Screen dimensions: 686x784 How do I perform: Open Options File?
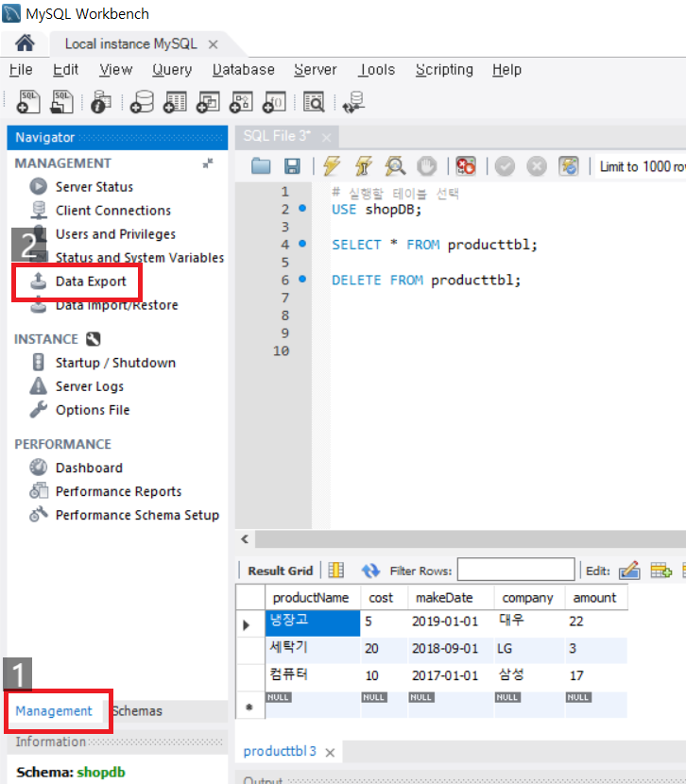click(x=93, y=410)
